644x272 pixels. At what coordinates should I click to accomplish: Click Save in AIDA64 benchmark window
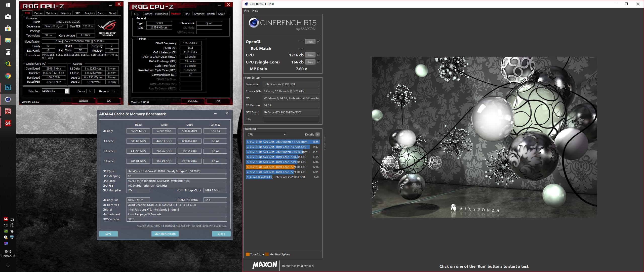pyautogui.click(x=108, y=234)
